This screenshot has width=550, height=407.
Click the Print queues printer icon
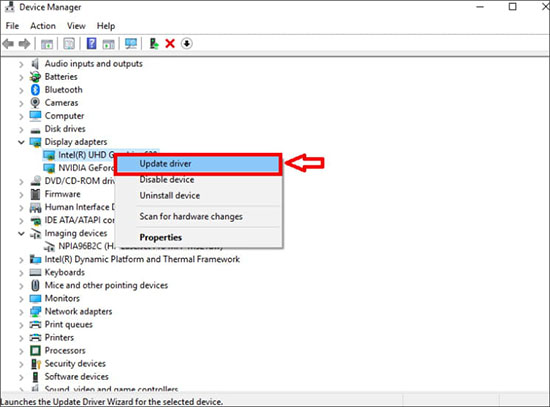[35, 325]
